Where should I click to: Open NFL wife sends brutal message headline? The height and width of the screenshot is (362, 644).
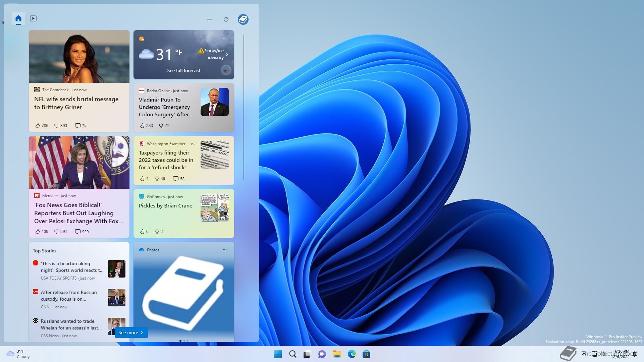coord(76,103)
